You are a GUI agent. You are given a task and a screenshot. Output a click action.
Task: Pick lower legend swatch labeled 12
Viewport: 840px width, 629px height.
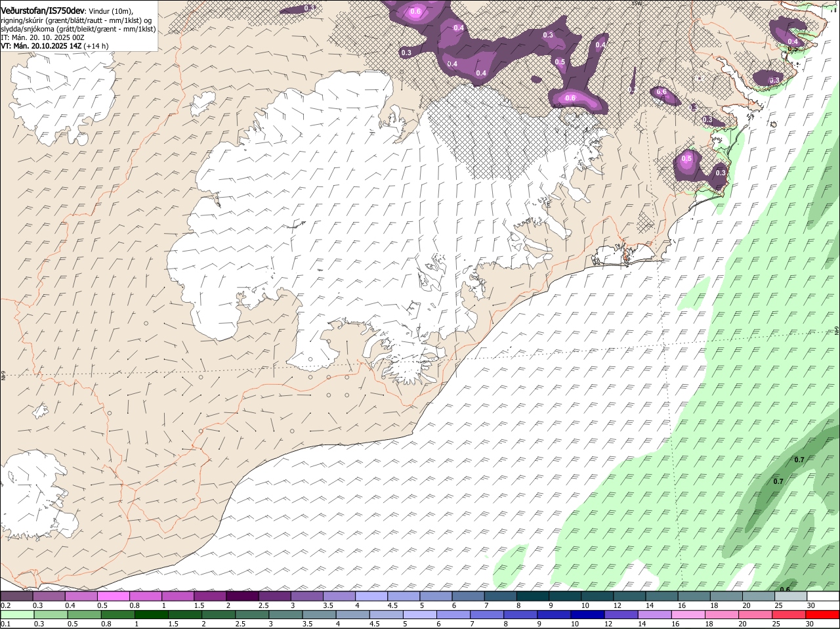(622, 615)
